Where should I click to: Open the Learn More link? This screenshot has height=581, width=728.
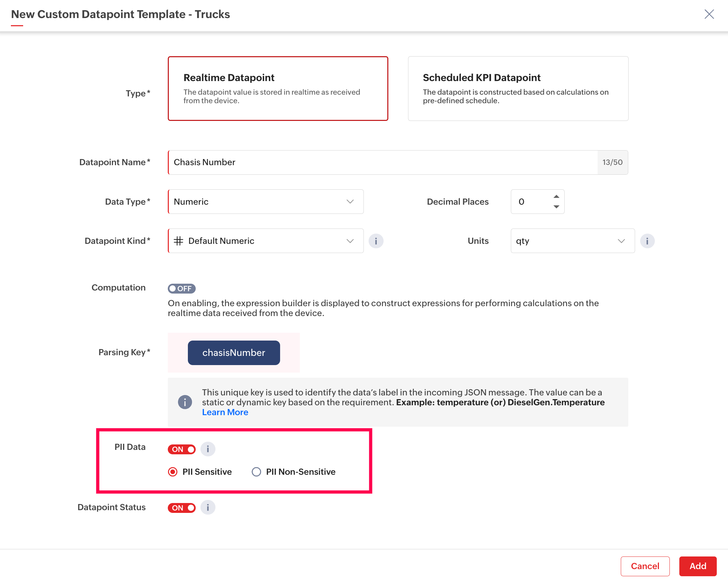(x=225, y=412)
